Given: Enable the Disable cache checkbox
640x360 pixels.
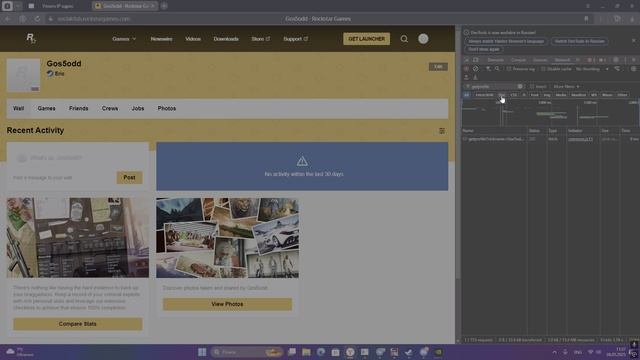Looking at the screenshot, I should 543,69.
